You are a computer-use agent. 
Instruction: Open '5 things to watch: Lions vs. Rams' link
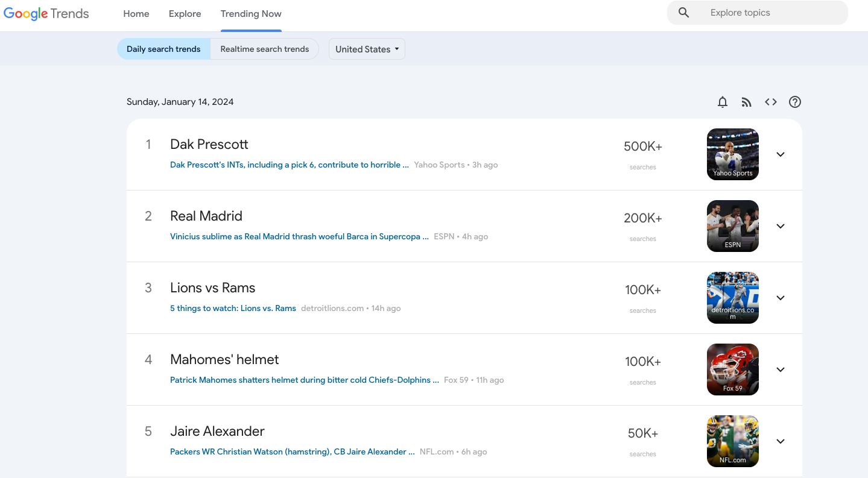[233, 308]
